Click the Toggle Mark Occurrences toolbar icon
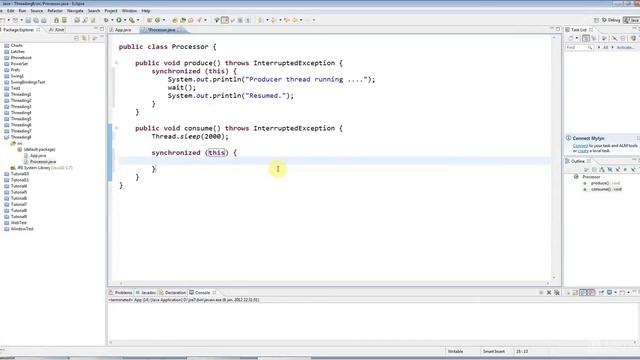Screen dimensions: 640x360 (x=225, y=20)
